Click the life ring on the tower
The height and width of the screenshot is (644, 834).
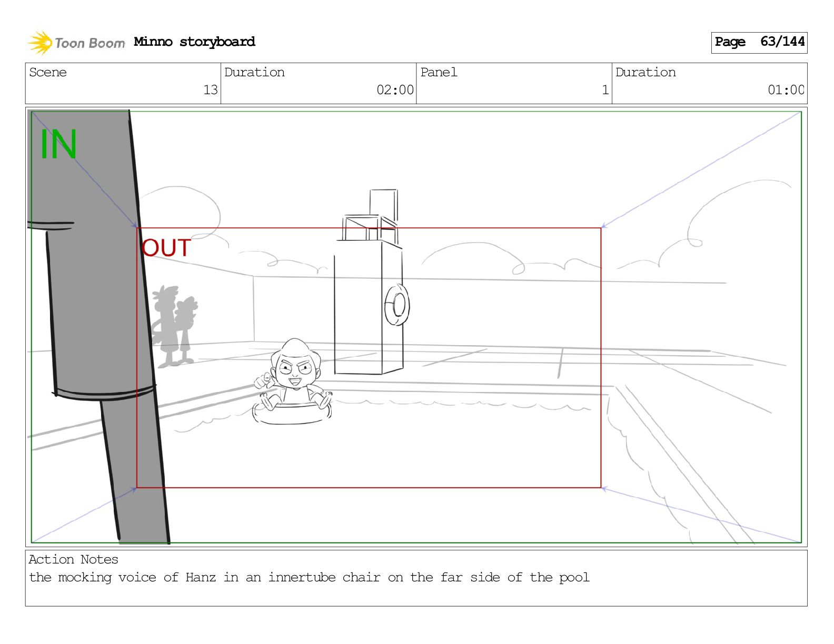[397, 305]
